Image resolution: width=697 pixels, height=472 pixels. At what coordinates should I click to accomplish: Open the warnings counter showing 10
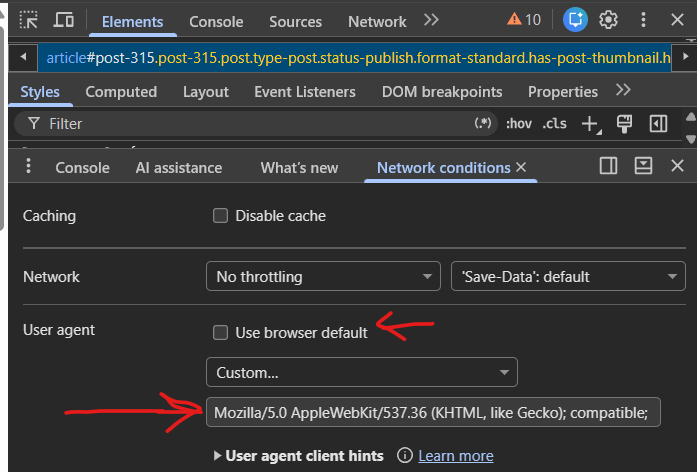tap(524, 20)
